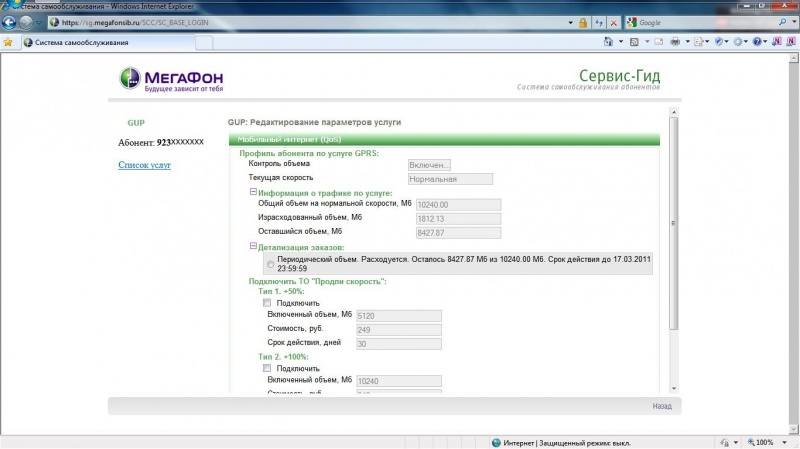Viewport: 800px width, 449px height.
Task: Open the zoom level 100% dropdown arrow
Action: pos(784,442)
